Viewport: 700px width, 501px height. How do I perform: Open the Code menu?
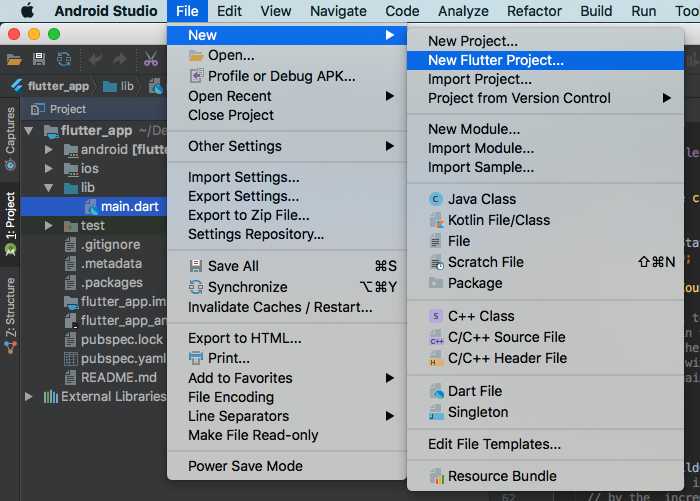click(402, 11)
